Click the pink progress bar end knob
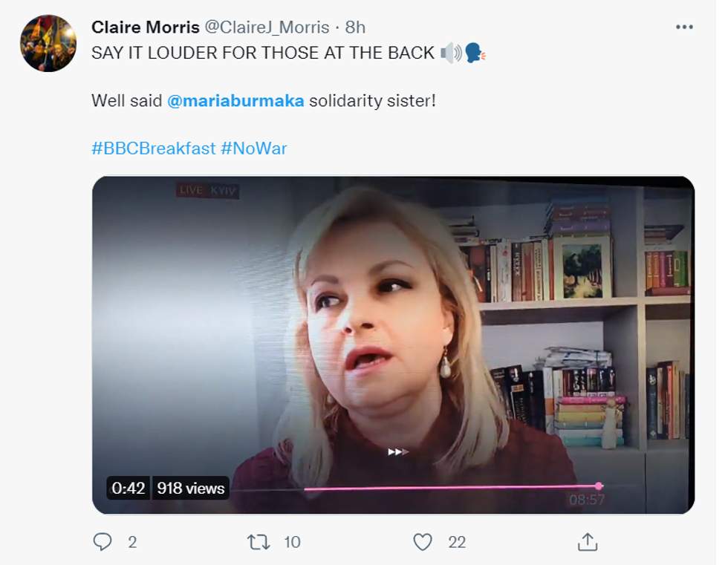 [599, 486]
